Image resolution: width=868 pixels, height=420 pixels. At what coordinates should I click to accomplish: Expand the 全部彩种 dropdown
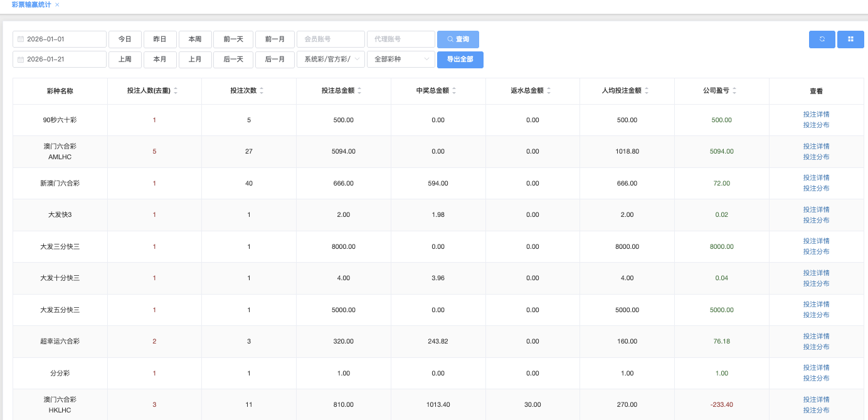point(401,60)
